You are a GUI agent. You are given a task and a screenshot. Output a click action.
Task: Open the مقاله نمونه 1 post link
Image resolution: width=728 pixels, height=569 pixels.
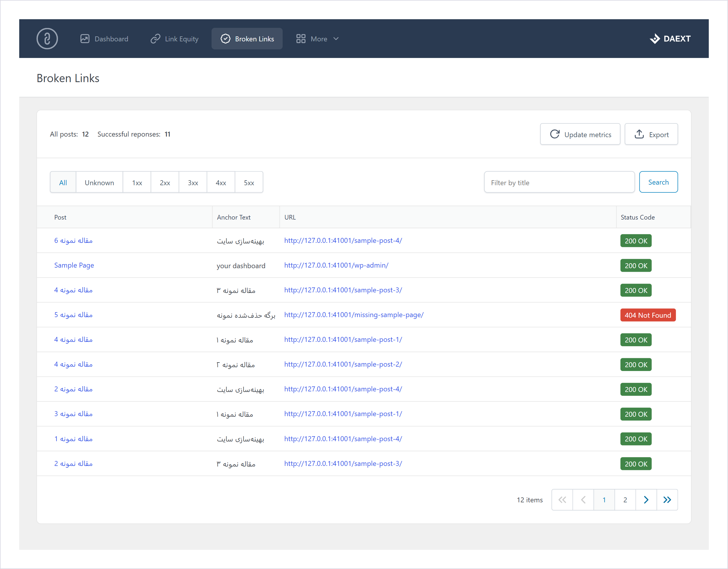pos(73,439)
